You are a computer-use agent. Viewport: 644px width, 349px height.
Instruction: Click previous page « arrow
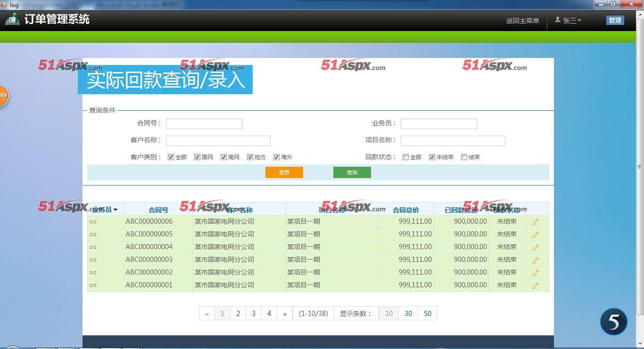pos(207,313)
